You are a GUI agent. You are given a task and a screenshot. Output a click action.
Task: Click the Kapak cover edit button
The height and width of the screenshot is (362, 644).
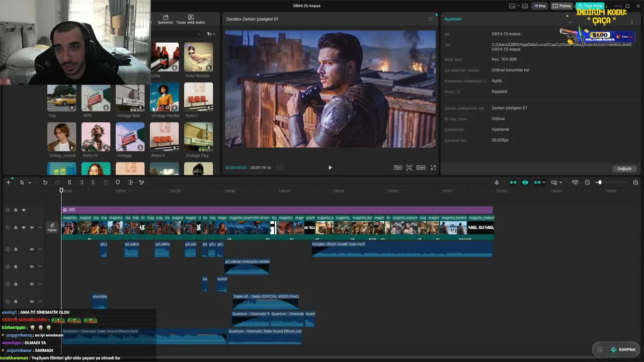[52, 227]
